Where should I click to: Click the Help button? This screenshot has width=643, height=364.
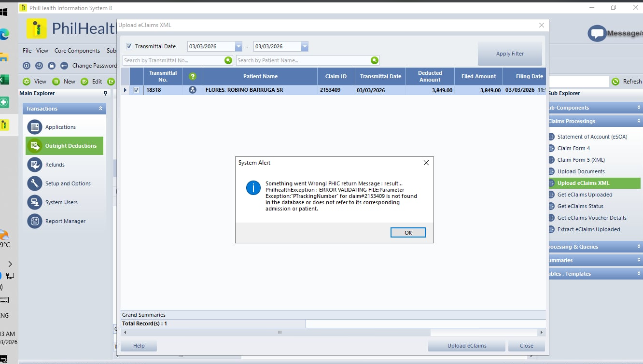click(x=139, y=346)
